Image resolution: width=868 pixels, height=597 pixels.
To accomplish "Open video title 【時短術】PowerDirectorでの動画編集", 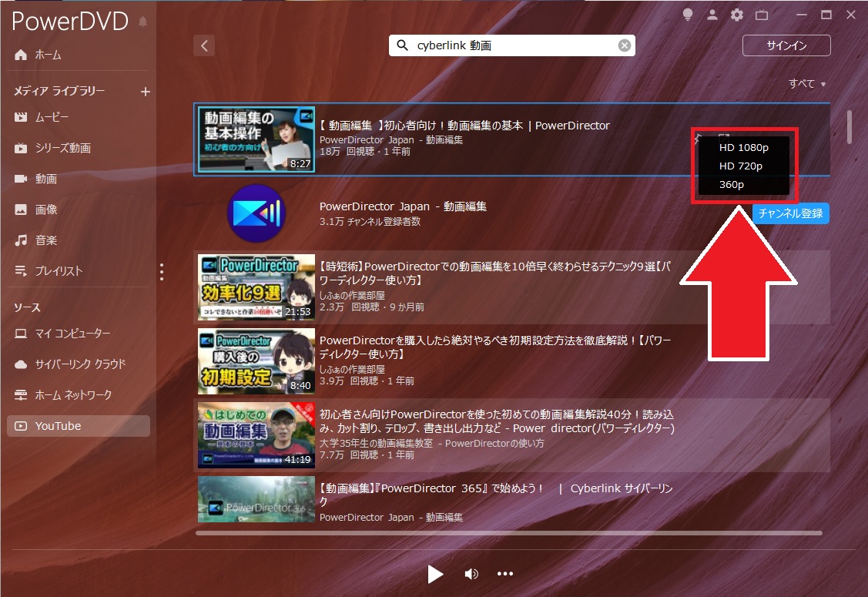I will tap(495, 273).
